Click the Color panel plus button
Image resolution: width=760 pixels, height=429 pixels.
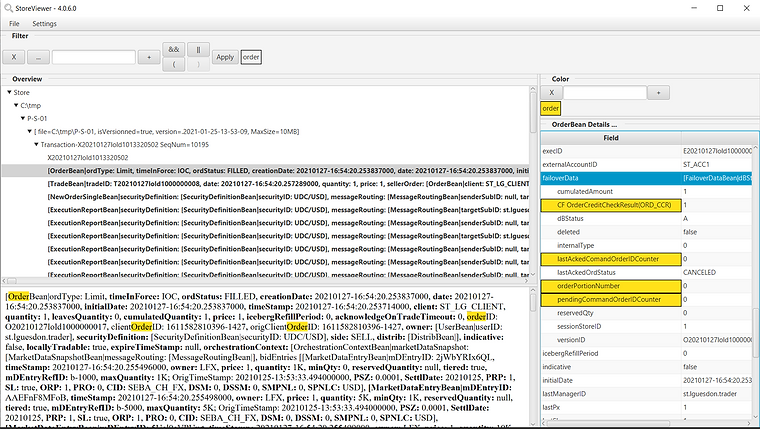pyautogui.click(x=658, y=93)
